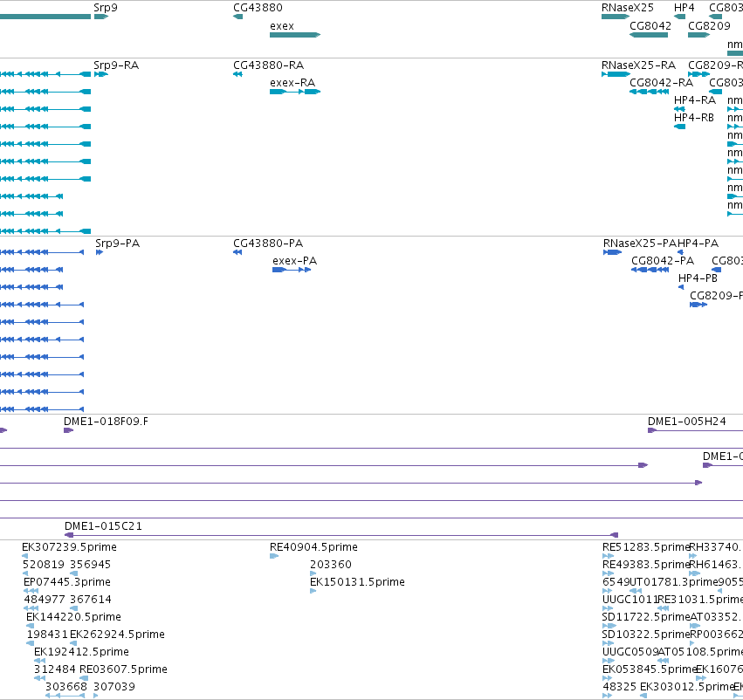Select the RE03607.5prime EST label

123,669
